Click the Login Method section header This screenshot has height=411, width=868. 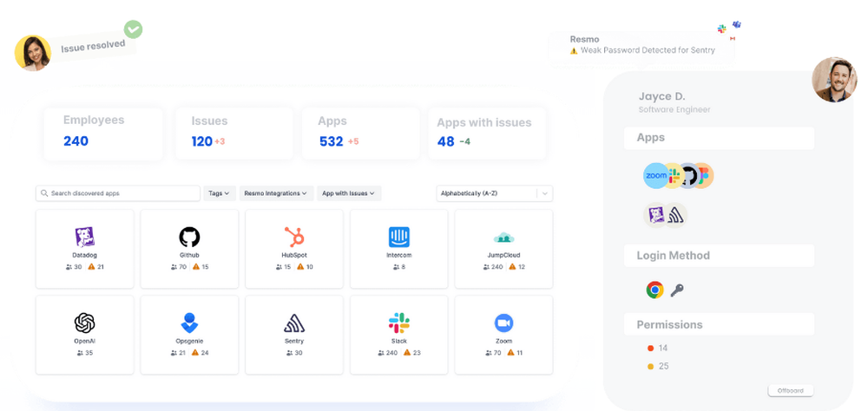(719, 256)
